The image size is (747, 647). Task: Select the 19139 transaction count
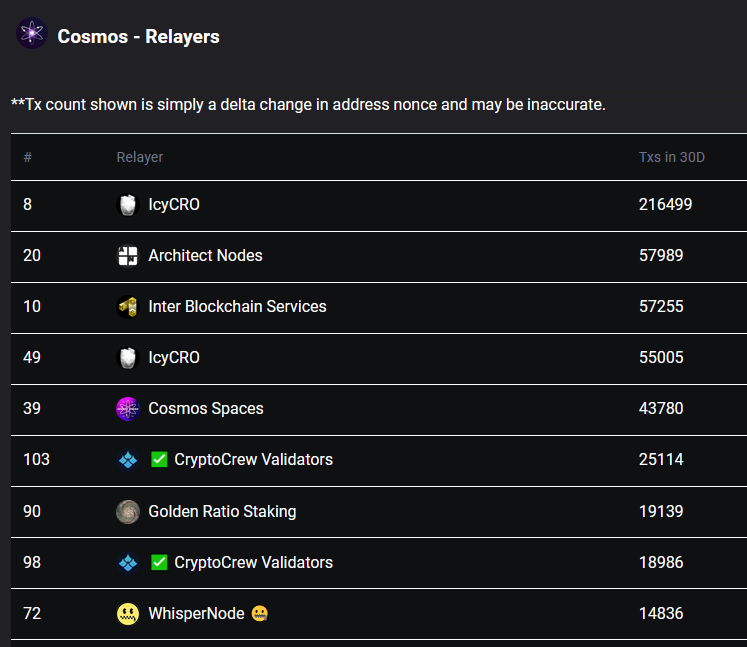click(x=661, y=512)
